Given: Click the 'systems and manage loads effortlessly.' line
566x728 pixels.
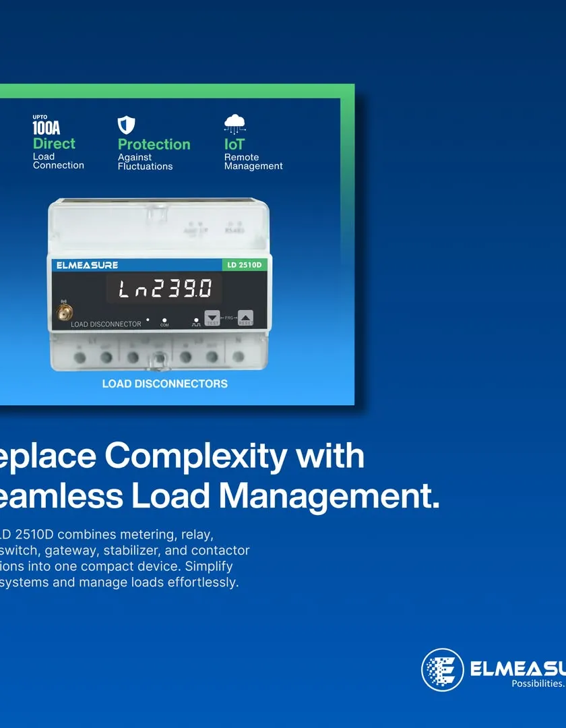Looking at the screenshot, I should pos(119,582).
